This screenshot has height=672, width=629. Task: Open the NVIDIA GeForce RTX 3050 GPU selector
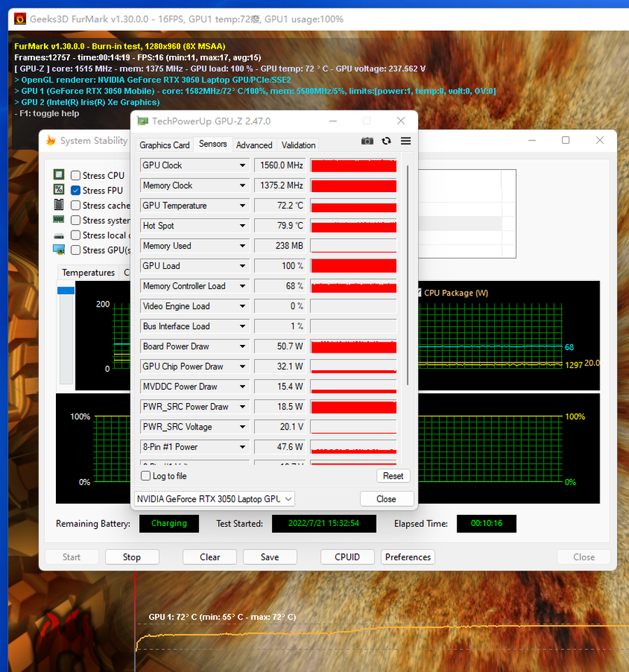click(214, 499)
